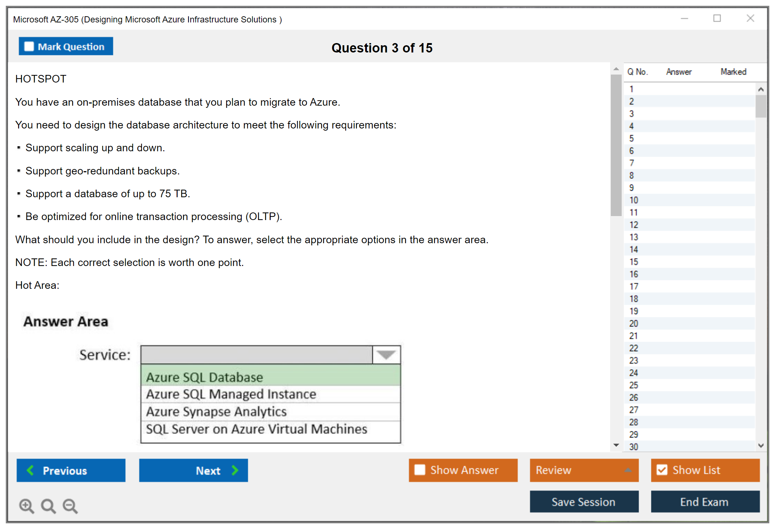Click the green right arrow on Next

(x=235, y=470)
